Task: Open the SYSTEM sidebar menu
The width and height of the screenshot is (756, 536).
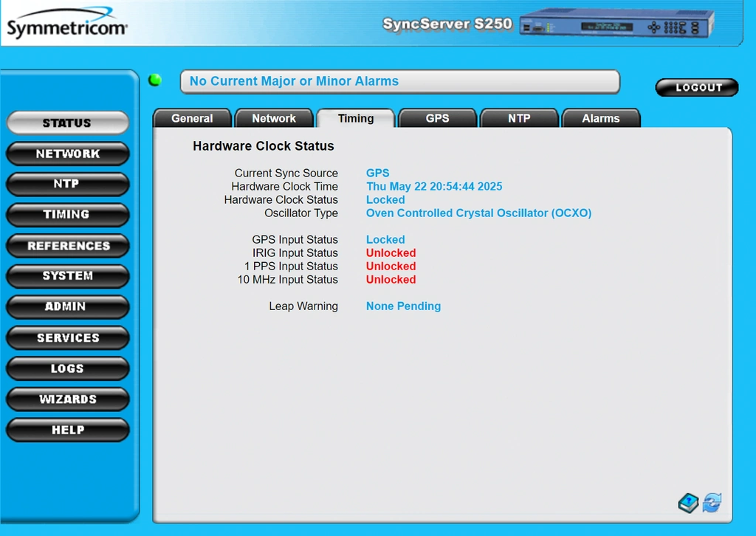Action: tap(67, 275)
